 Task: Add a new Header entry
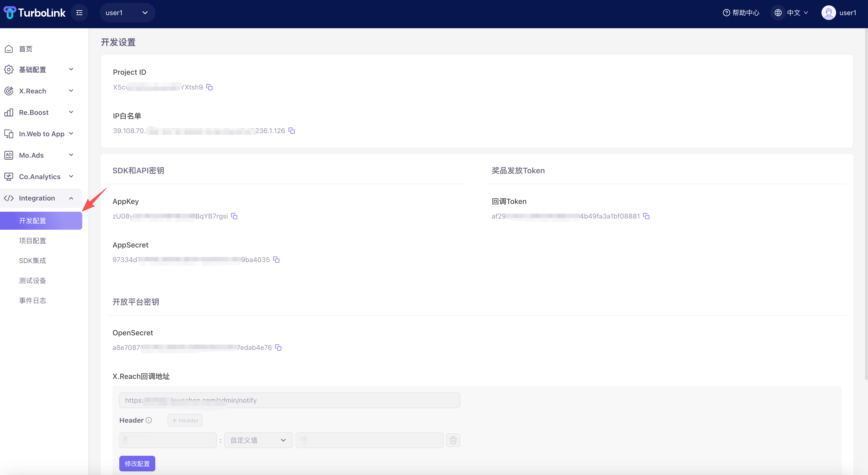[x=185, y=420]
